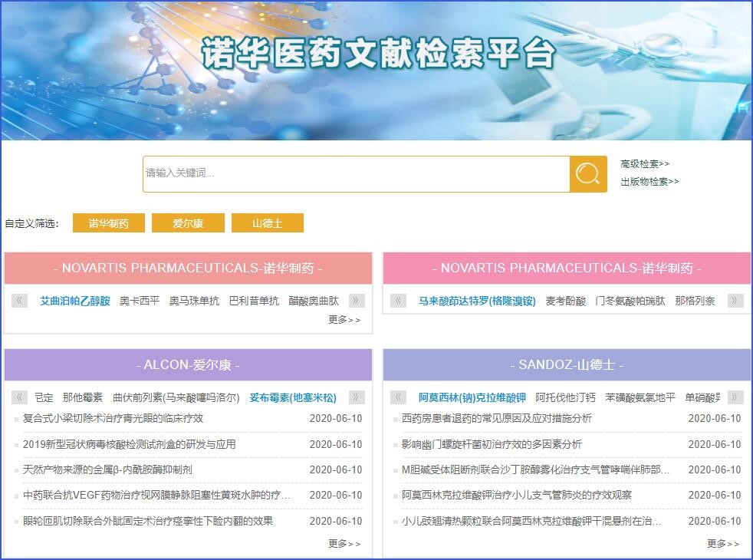This screenshot has width=753, height=560.
Task: Open article M胆碱受体阻断剂联合沙丁胺醇雾化治疗
Action: click(535, 469)
